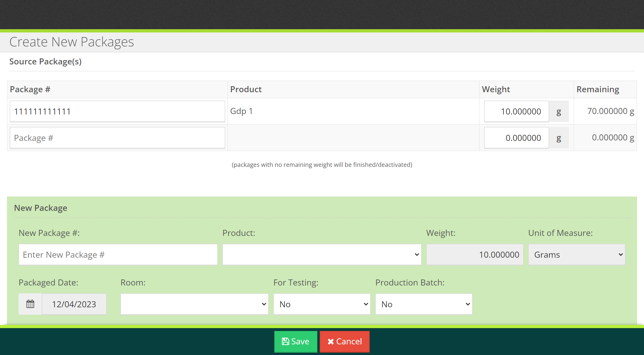Focus the empty Package # source field
Image resolution: width=644 pixels, height=355 pixels.
(x=117, y=138)
